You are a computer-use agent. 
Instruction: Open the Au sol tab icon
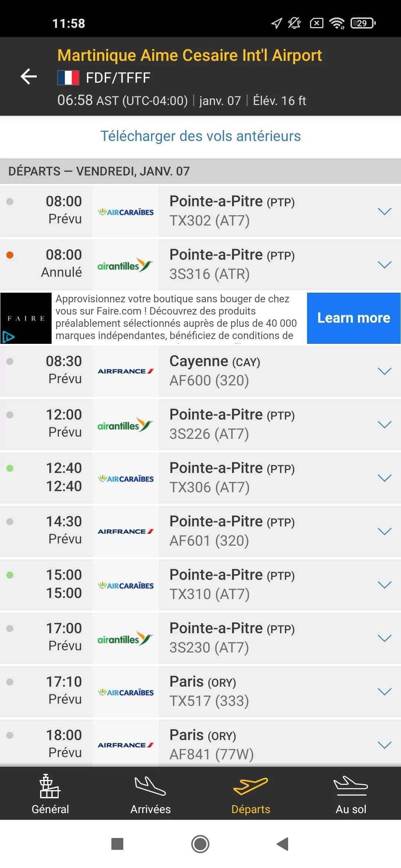[x=351, y=786]
